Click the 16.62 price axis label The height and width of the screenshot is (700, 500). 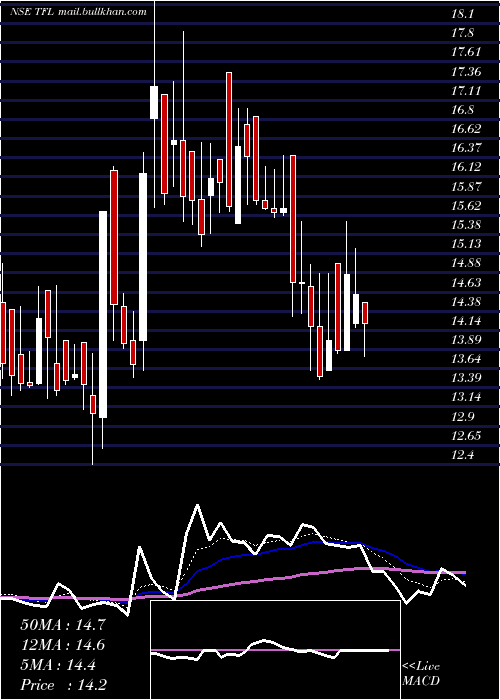(466, 129)
